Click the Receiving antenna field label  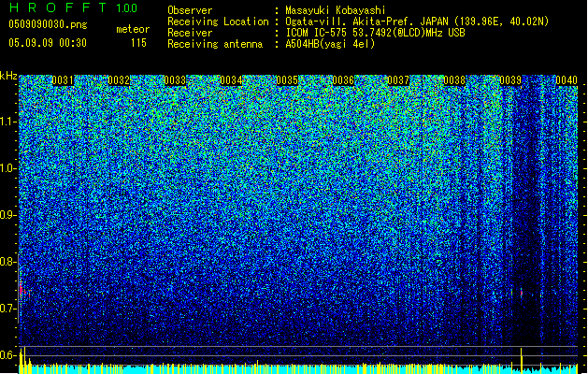(215, 44)
